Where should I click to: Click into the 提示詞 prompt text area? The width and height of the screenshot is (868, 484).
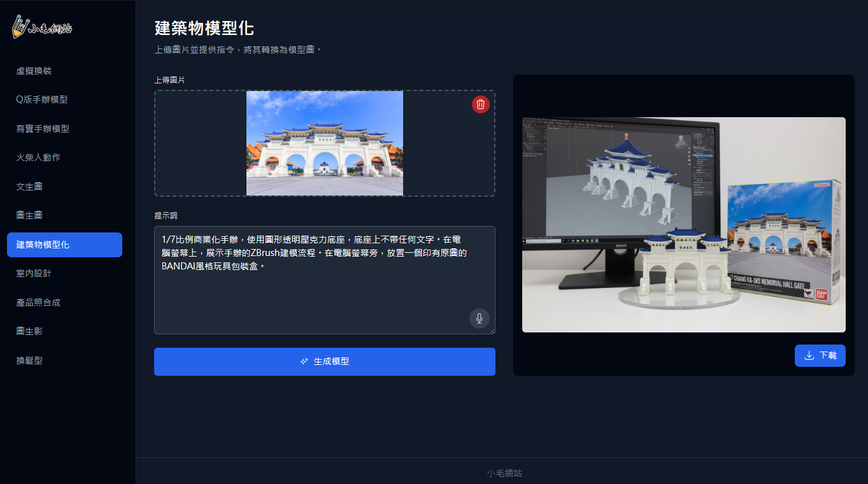click(325, 280)
